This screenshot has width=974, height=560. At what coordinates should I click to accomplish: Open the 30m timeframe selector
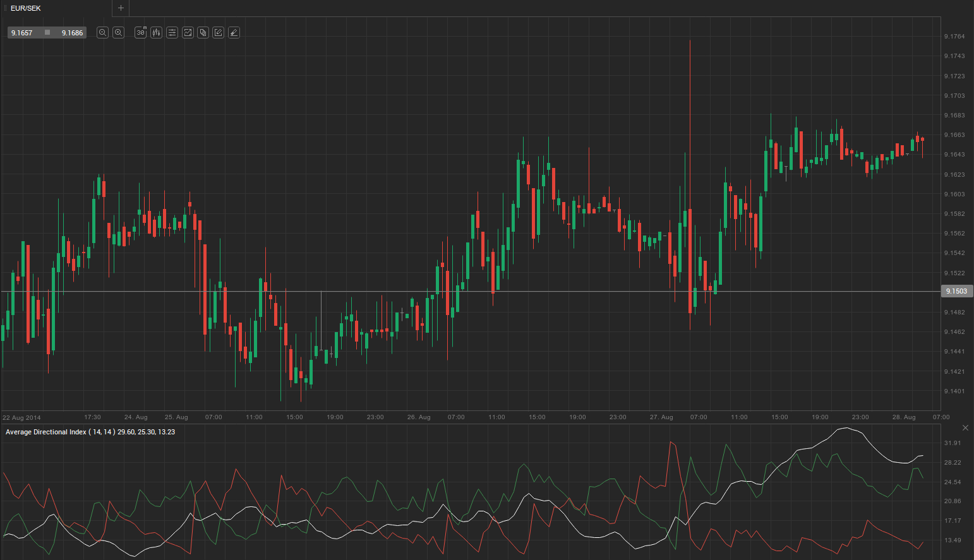pyautogui.click(x=140, y=33)
